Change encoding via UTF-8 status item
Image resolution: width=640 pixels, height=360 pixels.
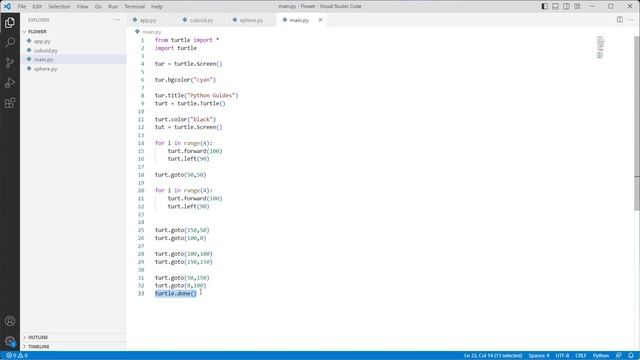point(562,356)
